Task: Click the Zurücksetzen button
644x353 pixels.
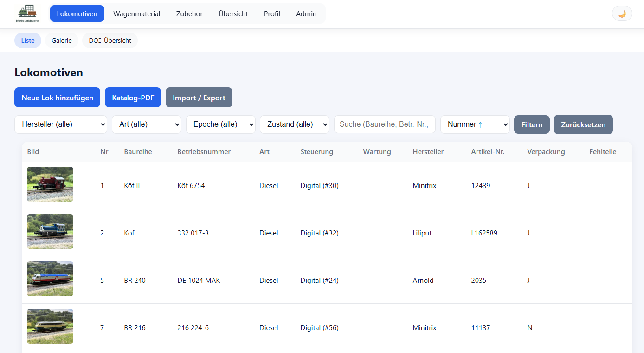Action: 583,124
